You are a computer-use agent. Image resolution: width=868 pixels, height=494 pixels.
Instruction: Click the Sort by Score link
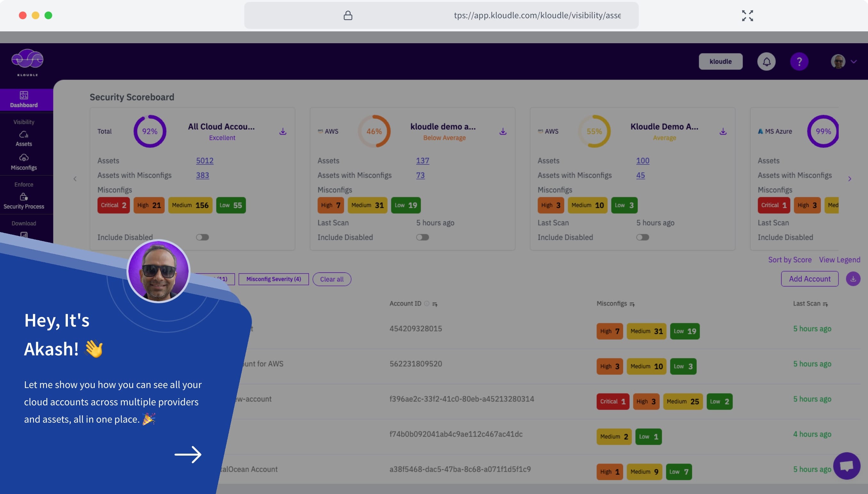click(x=790, y=260)
